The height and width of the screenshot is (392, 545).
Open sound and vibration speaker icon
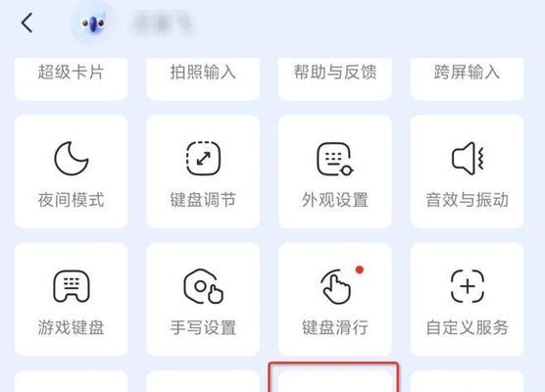coord(468,159)
